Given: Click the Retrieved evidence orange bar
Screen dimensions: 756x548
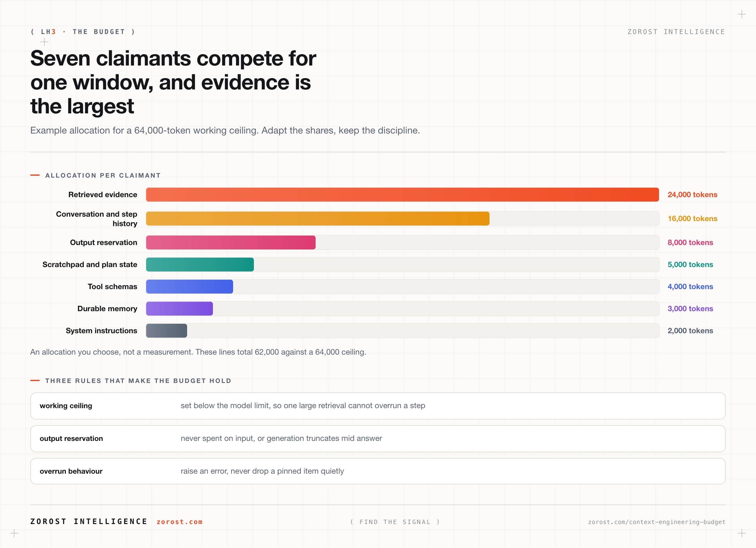Looking at the screenshot, I should (x=402, y=195).
